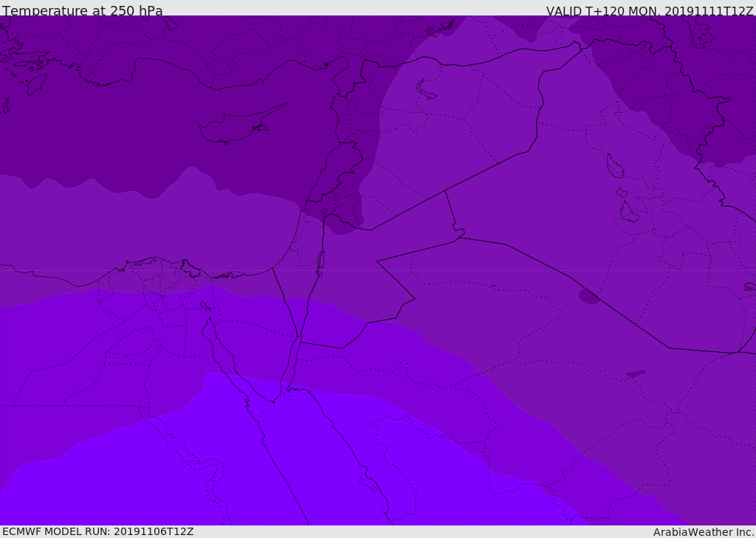Click the ECMWF MODEL RUN timestamp text
This screenshot has width=756, height=538.
tap(97, 531)
